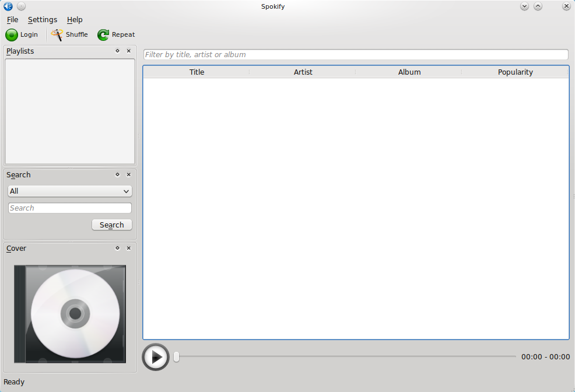Viewport: 575px width, 392px height.
Task: Toggle Repeat mode in toolbar
Action: tap(116, 35)
